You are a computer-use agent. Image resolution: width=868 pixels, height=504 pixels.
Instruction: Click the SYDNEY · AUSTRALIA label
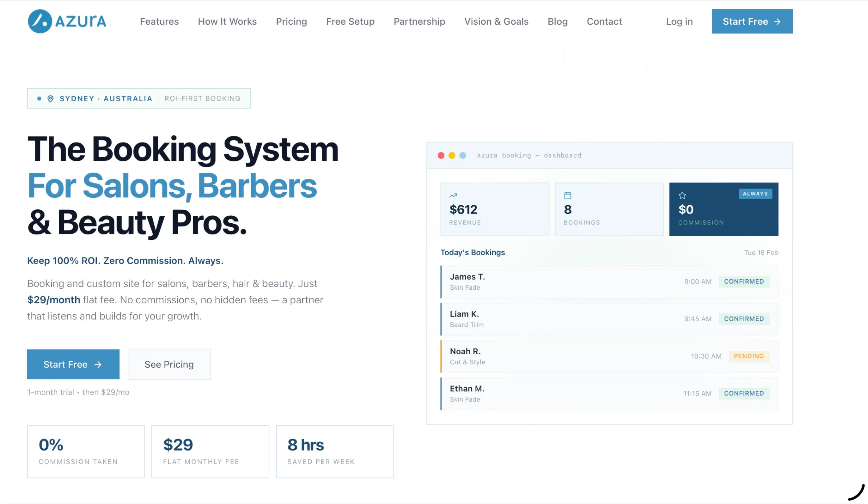106,99
